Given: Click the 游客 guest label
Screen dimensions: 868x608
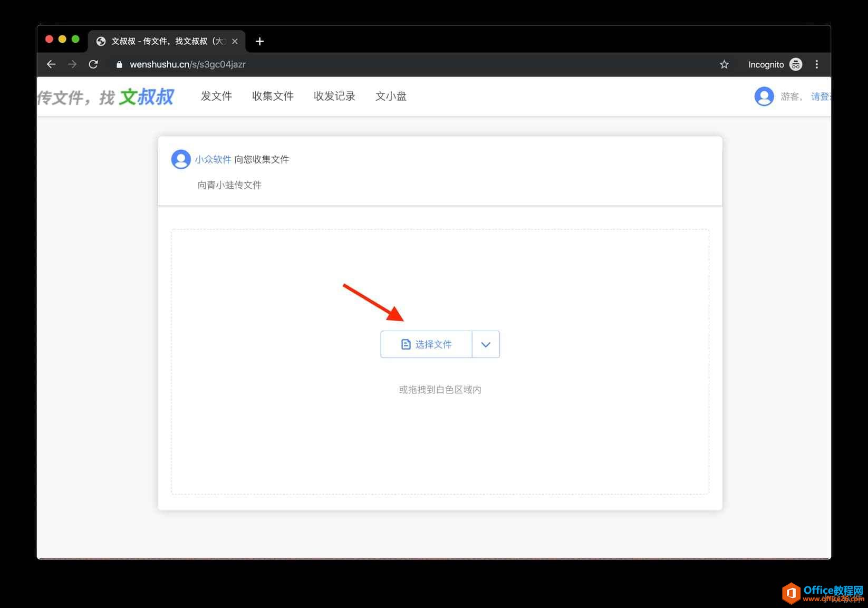Looking at the screenshot, I should 790,96.
